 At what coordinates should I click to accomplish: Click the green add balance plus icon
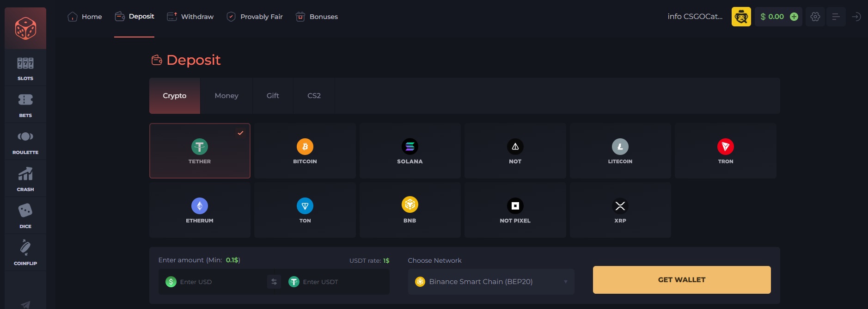pos(794,17)
